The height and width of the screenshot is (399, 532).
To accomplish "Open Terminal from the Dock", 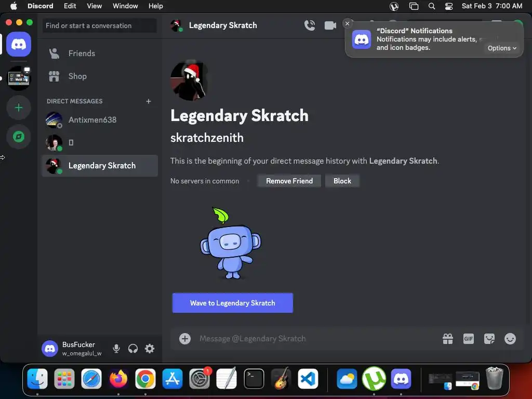I will coord(254,379).
